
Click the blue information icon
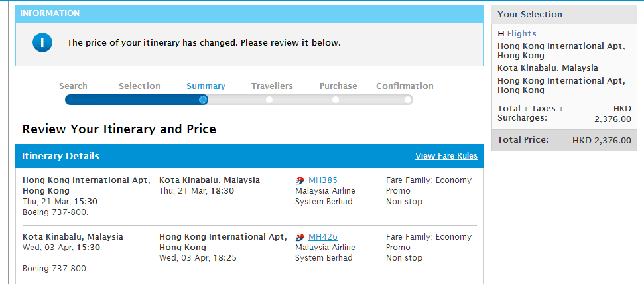click(42, 43)
